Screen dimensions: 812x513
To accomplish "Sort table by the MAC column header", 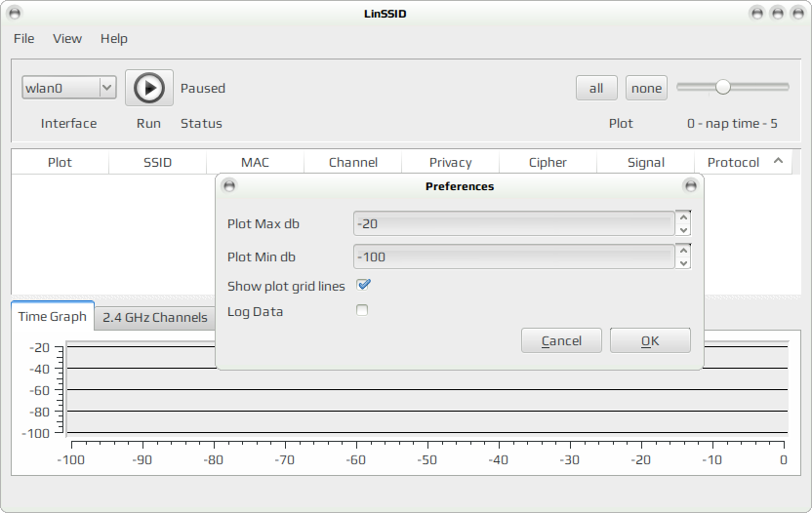I will [x=256, y=163].
